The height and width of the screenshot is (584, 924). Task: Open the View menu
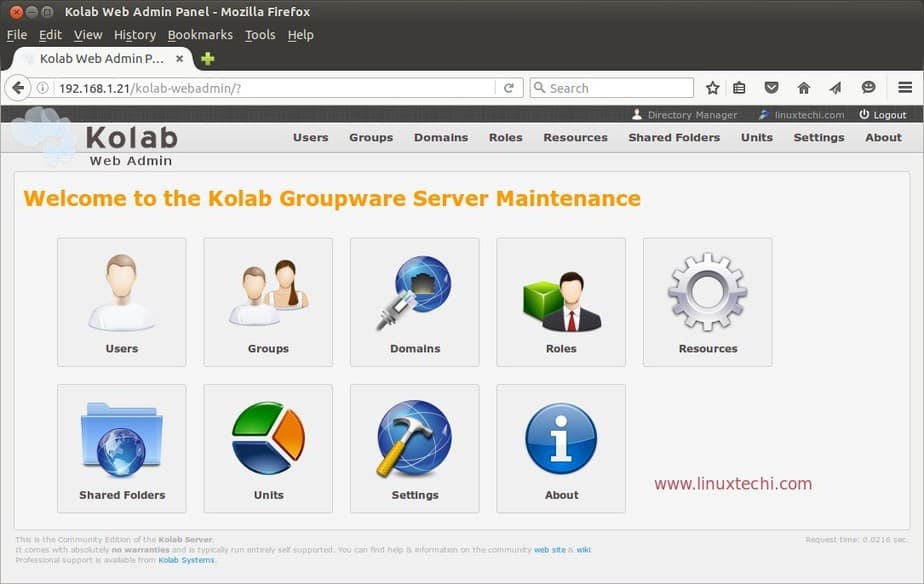[88, 35]
